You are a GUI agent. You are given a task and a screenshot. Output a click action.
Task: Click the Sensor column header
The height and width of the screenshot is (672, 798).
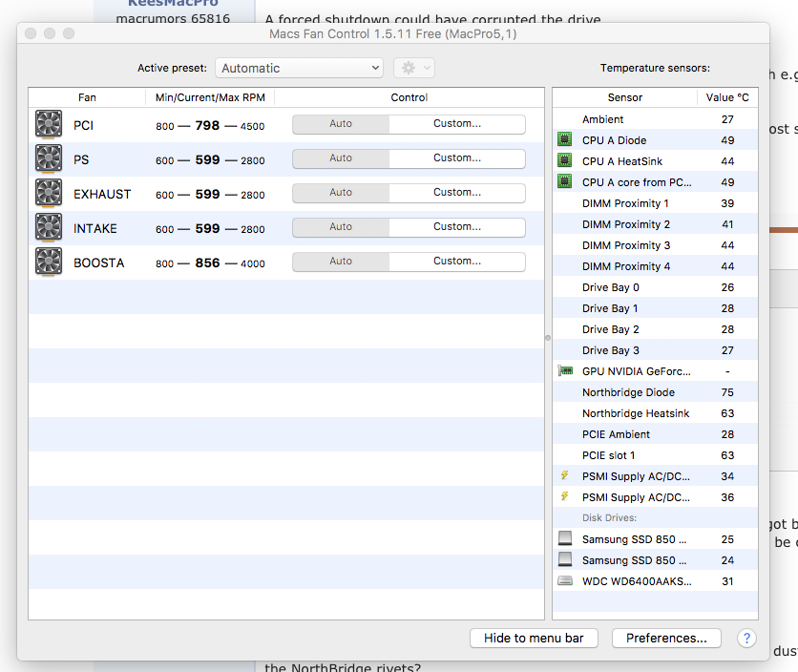click(625, 97)
